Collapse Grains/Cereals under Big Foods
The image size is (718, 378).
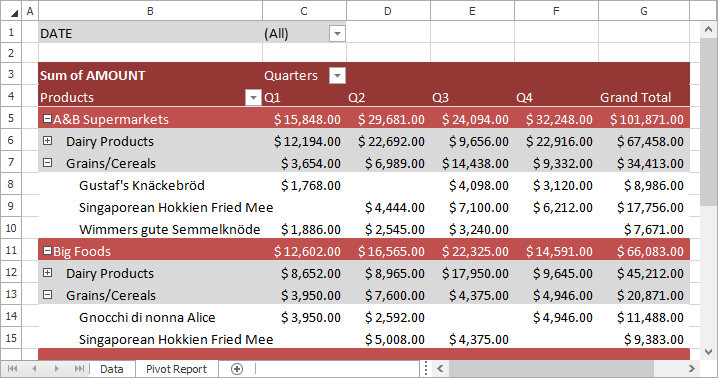point(47,295)
